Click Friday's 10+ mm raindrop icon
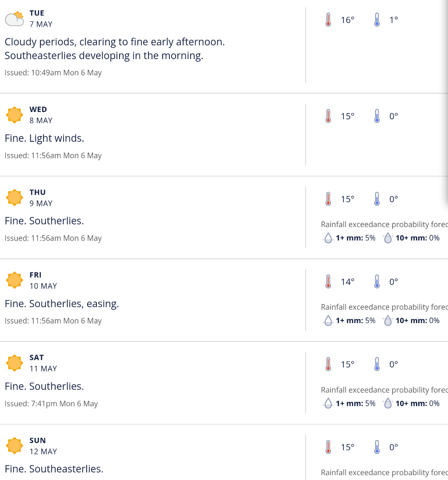Screen dimensions: 448x480 [388, 321]
